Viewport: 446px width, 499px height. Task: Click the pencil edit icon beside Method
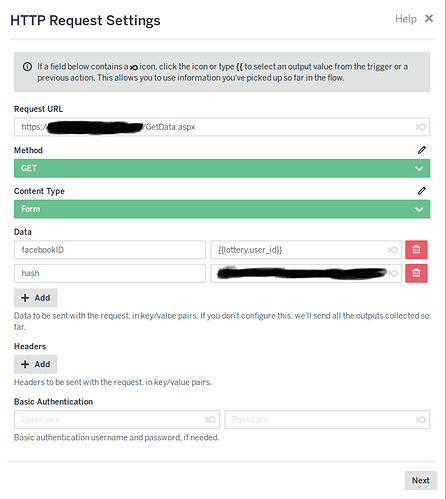pos(422,150)
